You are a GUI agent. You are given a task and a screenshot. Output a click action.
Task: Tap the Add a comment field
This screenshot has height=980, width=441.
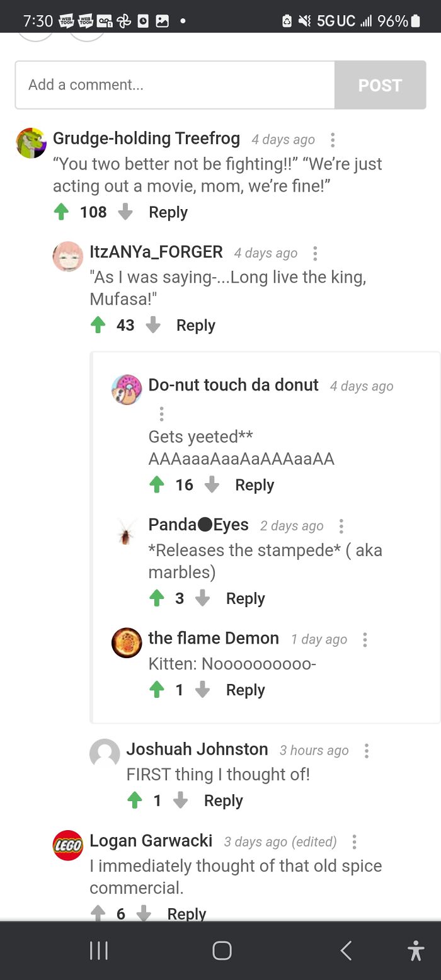tap(173, 85)
